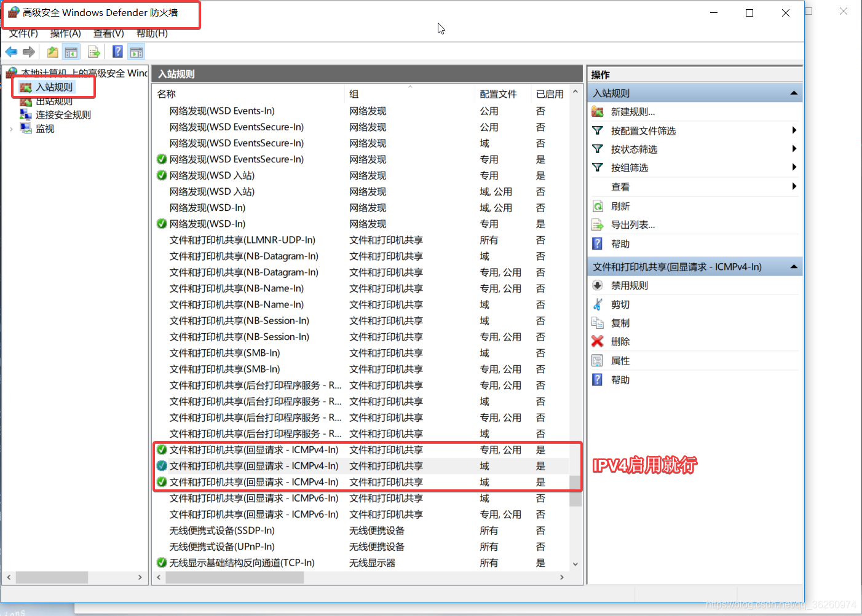
Task: Select ICMPv6-In rule with 专用, 公用 profile
Action: (361, 514)
